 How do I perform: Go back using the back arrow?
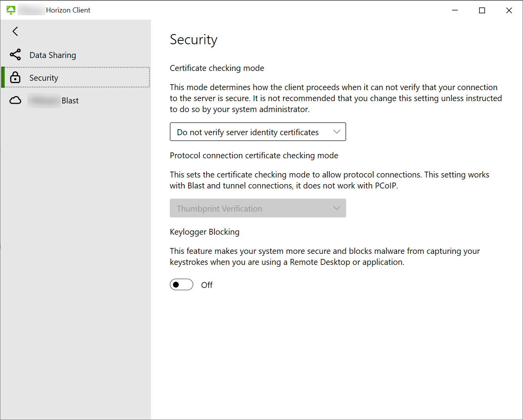coord(15,31)
